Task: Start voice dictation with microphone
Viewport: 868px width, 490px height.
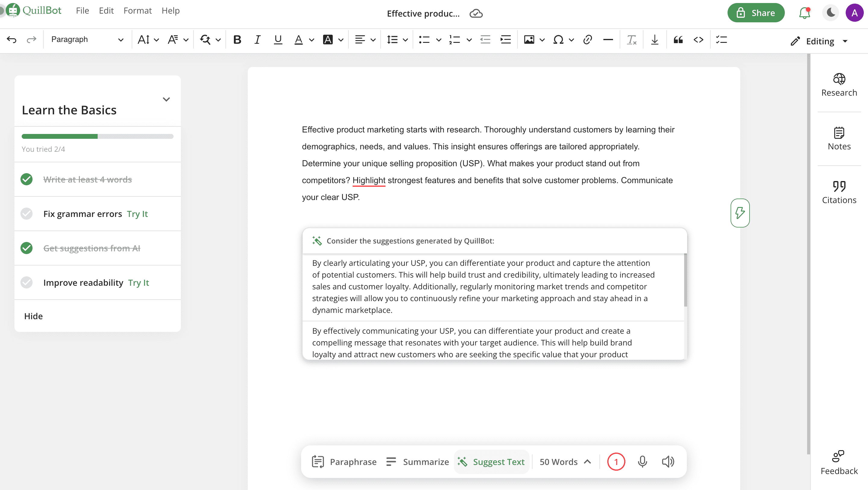Action: (x=642, y=461)
